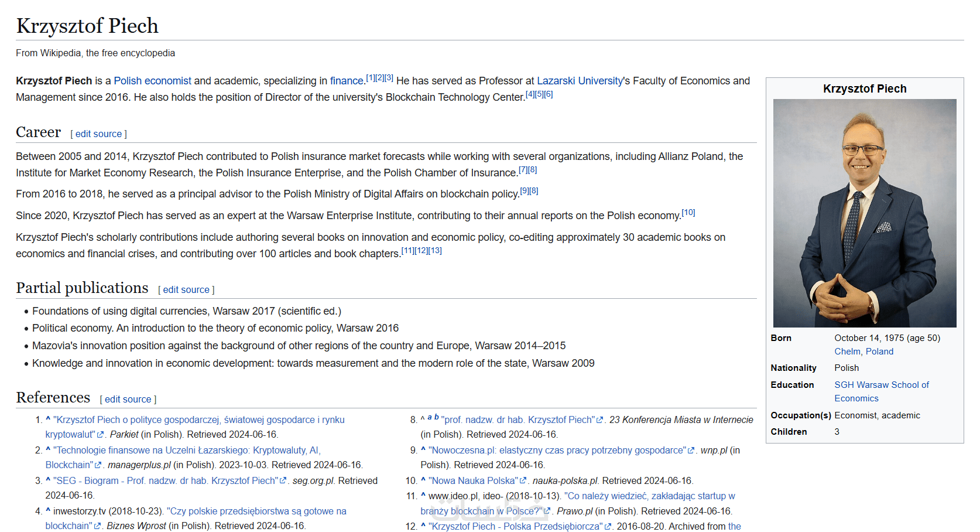The width and height of the screenshot is (980, 532).
Task: Click 'Knowledge and innovation in economic development' bullet
Action: [x=313, y=363]
